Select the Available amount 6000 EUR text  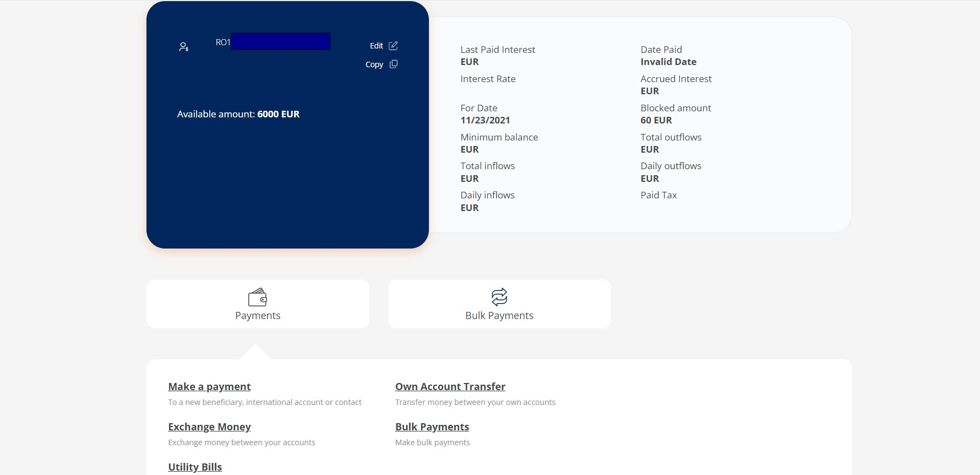(238, 115)
